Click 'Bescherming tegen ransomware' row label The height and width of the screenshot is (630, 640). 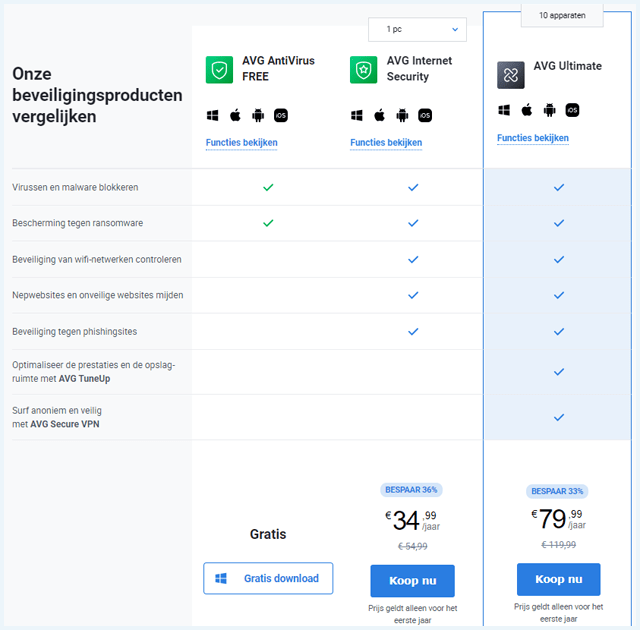click(x=78, y=223)
